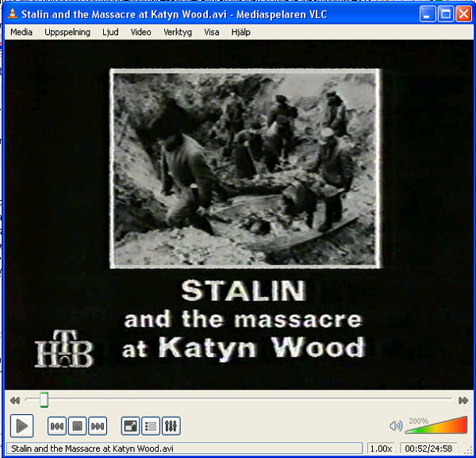Click the file name in the status bar

coord(92,448)
